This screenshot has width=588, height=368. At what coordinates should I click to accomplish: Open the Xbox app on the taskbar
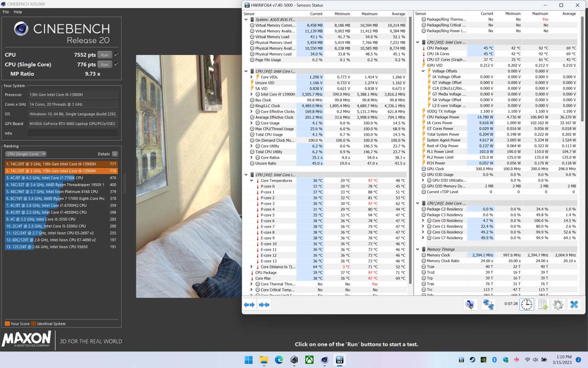pyautogui.click(x=309, y=360)
